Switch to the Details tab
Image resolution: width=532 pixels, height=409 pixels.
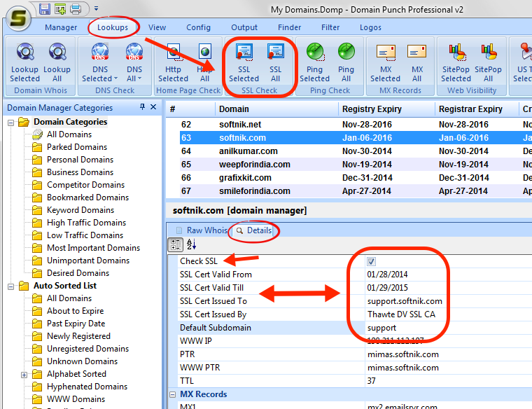click(255, 230)
